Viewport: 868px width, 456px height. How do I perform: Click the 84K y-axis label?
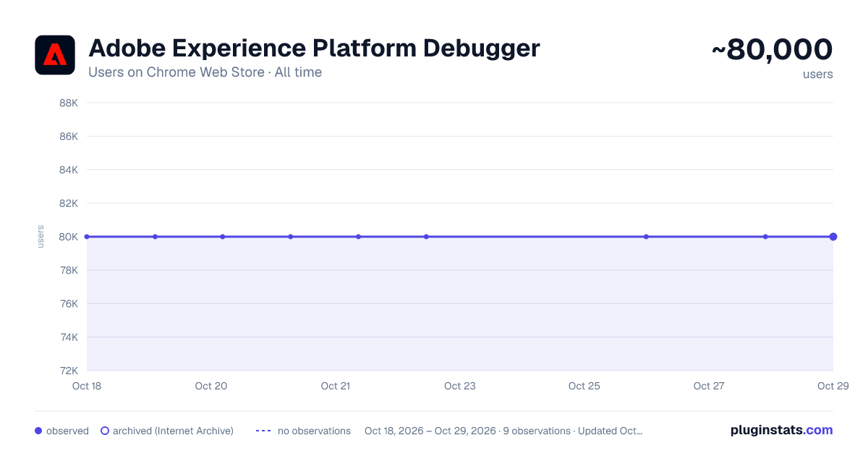(x=69, y=170)
